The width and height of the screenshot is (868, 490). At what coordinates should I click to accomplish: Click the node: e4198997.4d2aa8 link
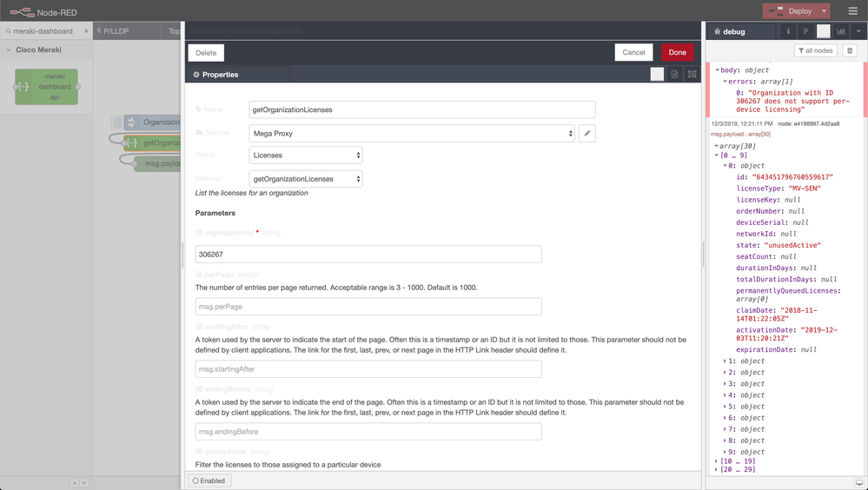[808, 123]
